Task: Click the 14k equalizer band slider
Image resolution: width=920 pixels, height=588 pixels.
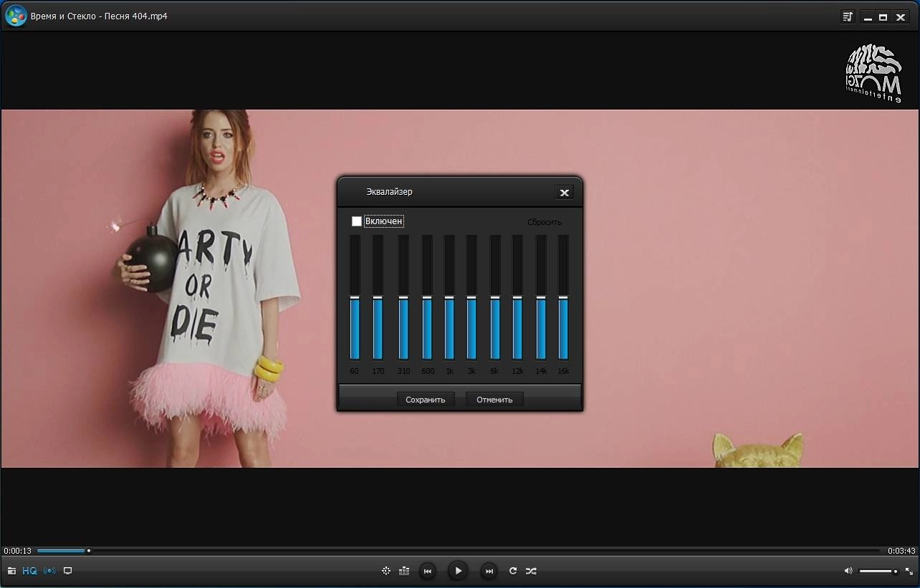Action: pos(541,297)
